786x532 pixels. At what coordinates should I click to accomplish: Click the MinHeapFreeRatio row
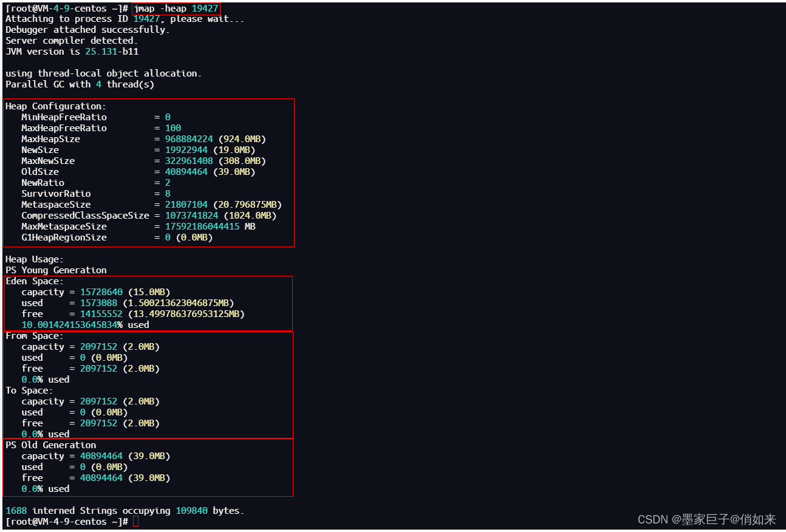(96, 117)
